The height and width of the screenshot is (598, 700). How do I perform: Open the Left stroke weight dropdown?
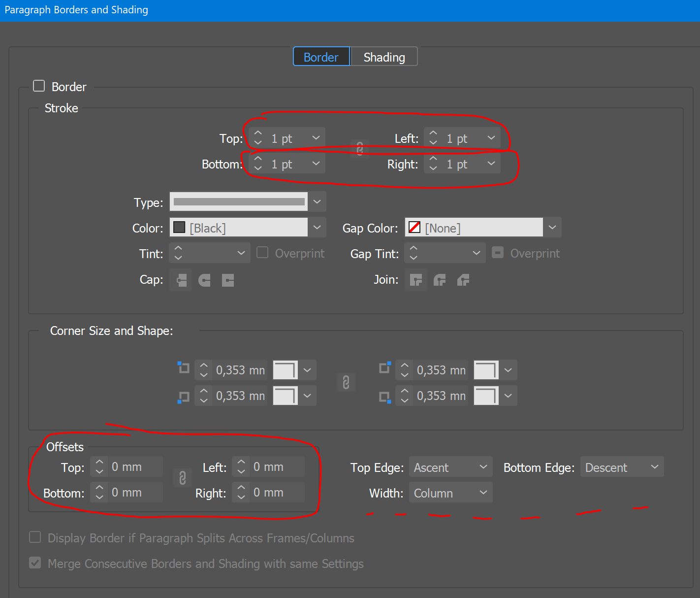pos(491,138)
